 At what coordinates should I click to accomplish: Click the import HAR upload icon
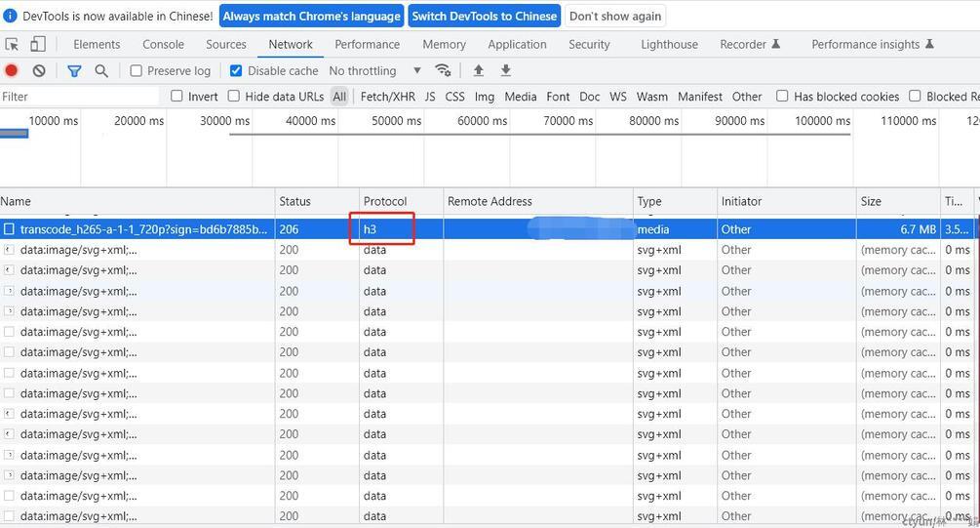pos(478,70)
